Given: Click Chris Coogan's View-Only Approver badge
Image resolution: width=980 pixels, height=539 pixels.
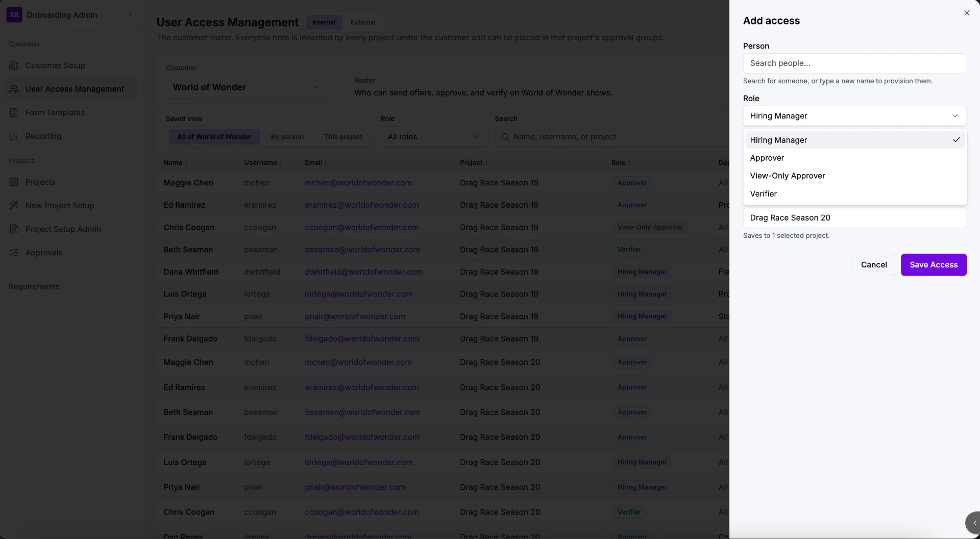Looking at the screenshot, I should [650, 228].
